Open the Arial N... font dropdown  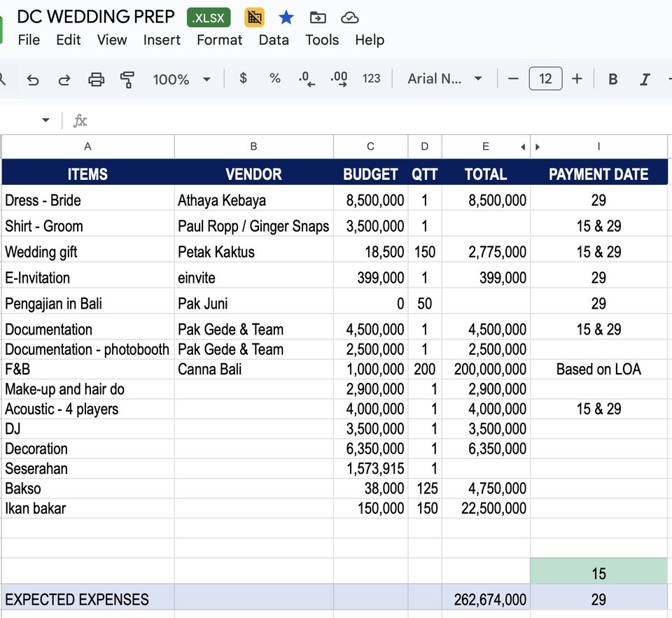point(444,79)
